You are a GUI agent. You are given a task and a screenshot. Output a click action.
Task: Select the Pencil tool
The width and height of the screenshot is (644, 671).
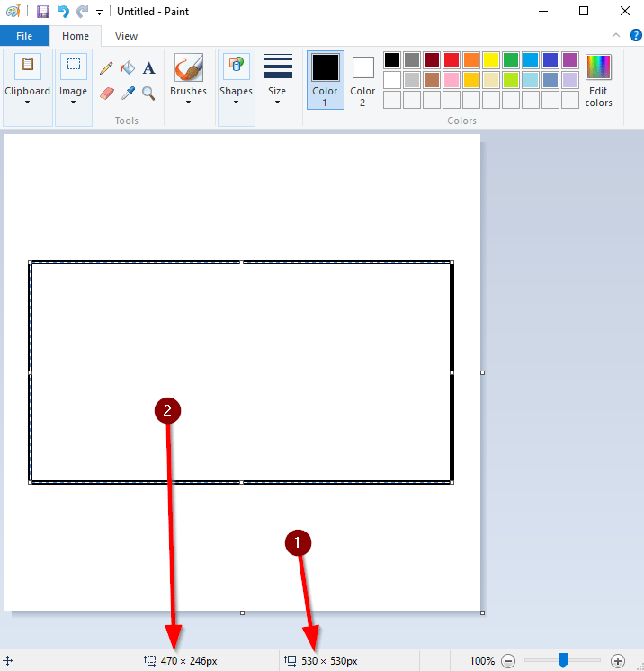(106, 68)
